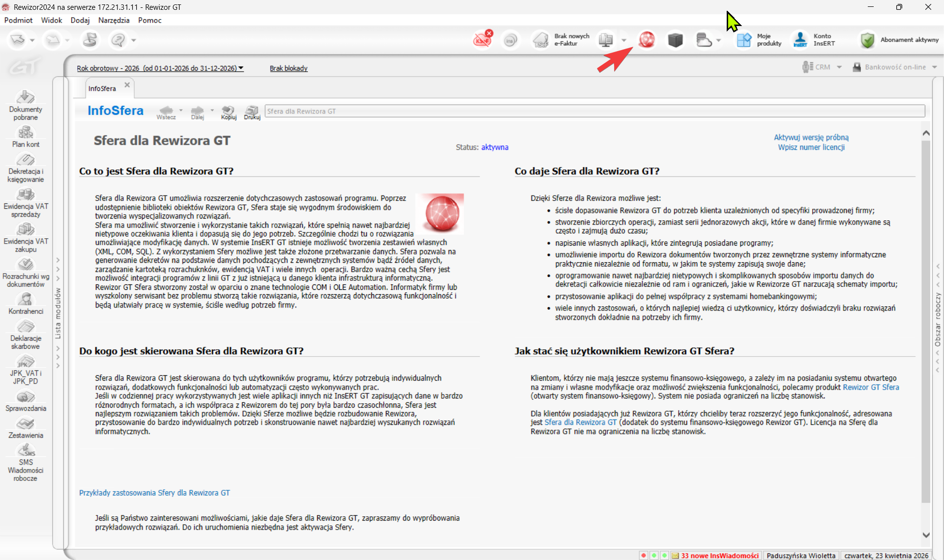Open Sprawozdania module

click(26, 401)
